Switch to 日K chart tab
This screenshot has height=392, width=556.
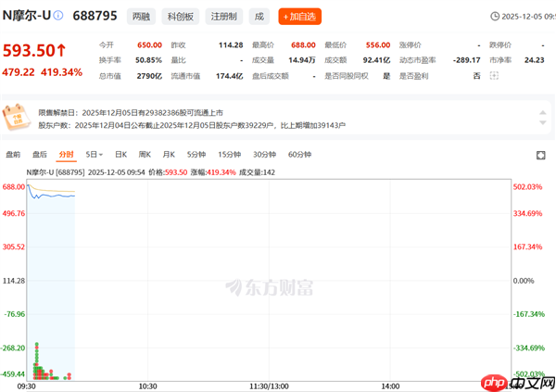[x=120, y=155]
